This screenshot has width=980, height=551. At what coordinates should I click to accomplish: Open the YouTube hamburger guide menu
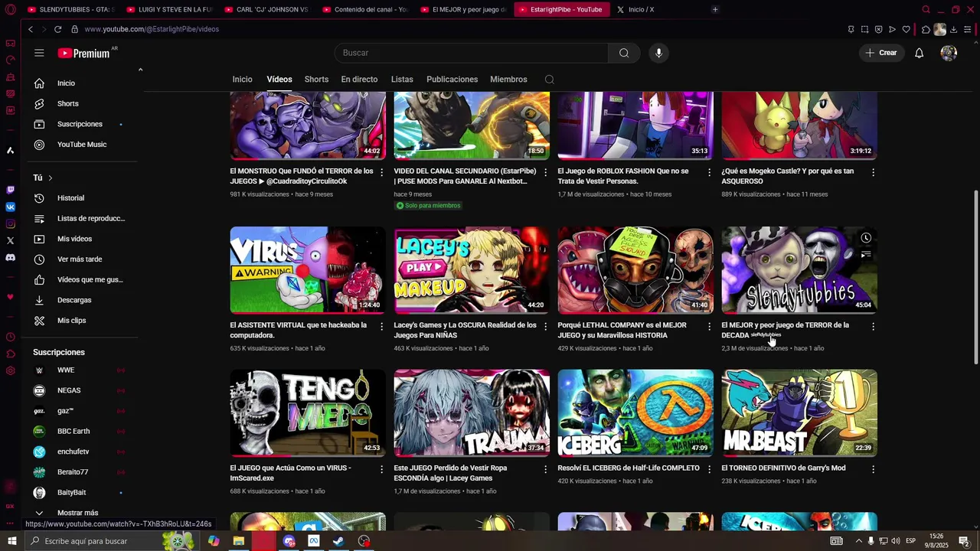pyautogui.click(x=39, y=53)
